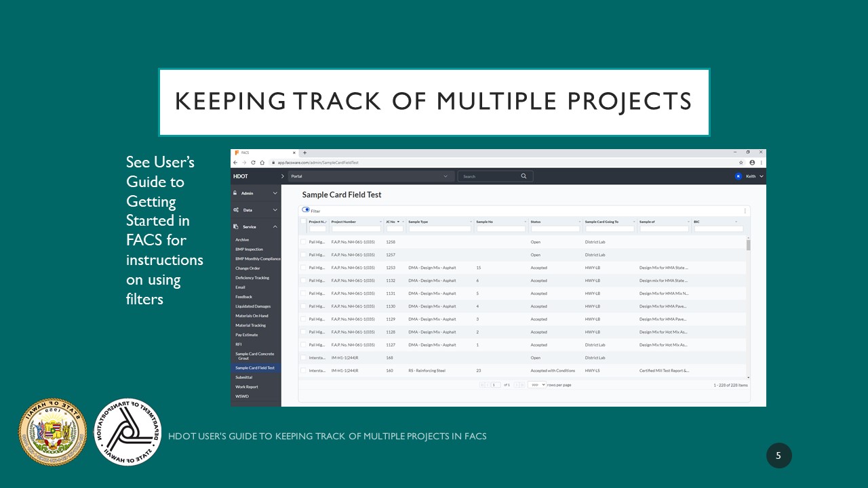Open the rows per page dropdown
The width and height of the screenshot is (868, 488).
[x=536, y=385]
